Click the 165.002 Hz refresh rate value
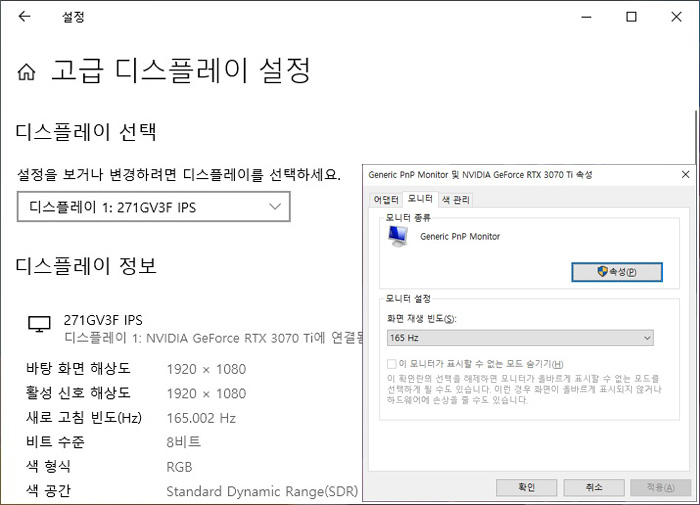The height and width of the screenshot is (505, 700). [x=201, y=418]
